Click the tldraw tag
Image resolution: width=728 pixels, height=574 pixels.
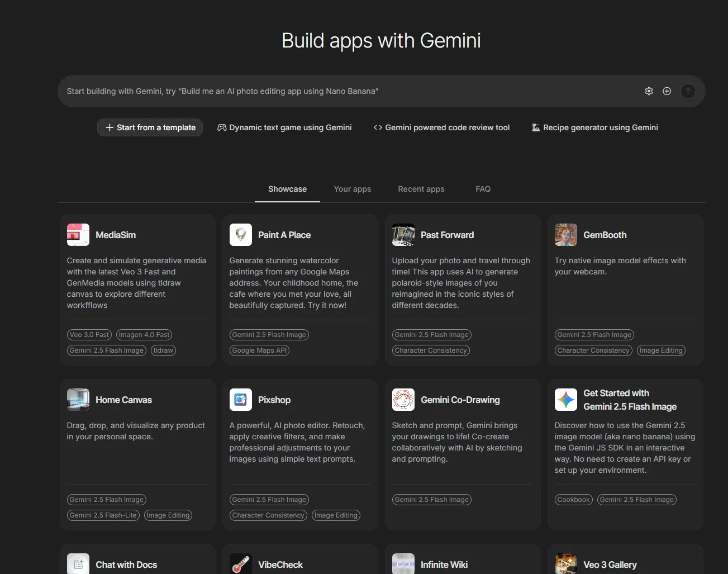coord(163,350)
